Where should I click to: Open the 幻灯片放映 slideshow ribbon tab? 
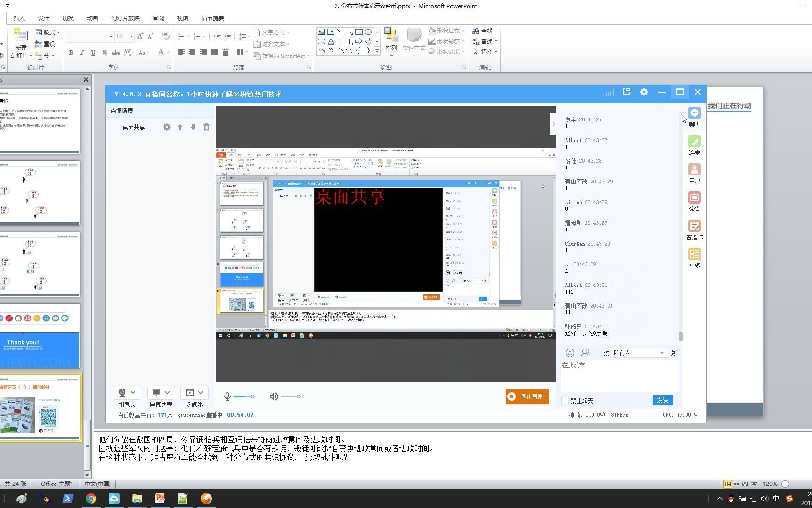coord(125,18)
